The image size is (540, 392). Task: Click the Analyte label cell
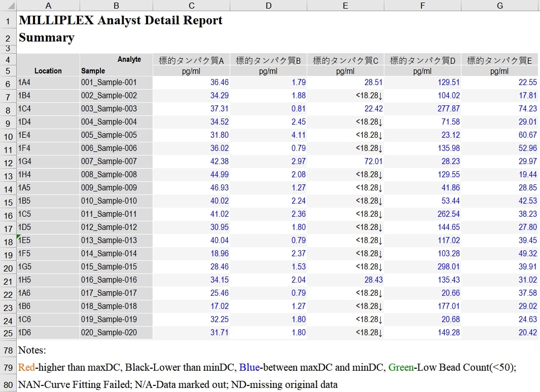click(129, 59)
